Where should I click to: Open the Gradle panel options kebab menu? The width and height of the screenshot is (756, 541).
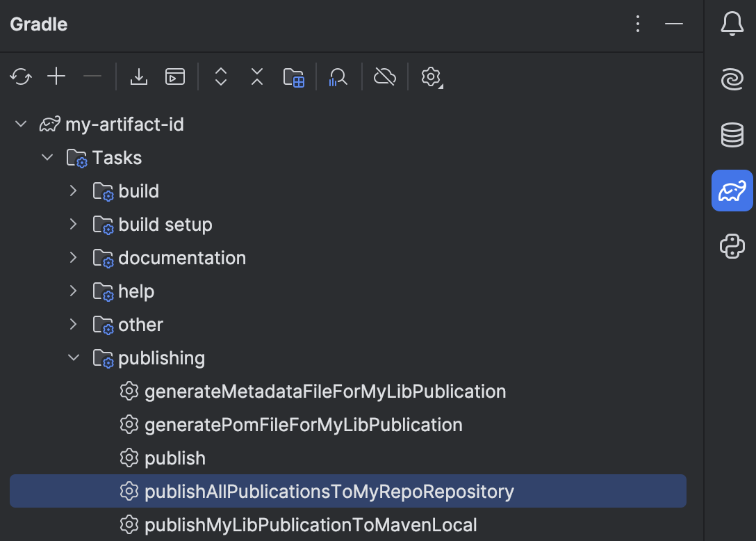[637, 24]
